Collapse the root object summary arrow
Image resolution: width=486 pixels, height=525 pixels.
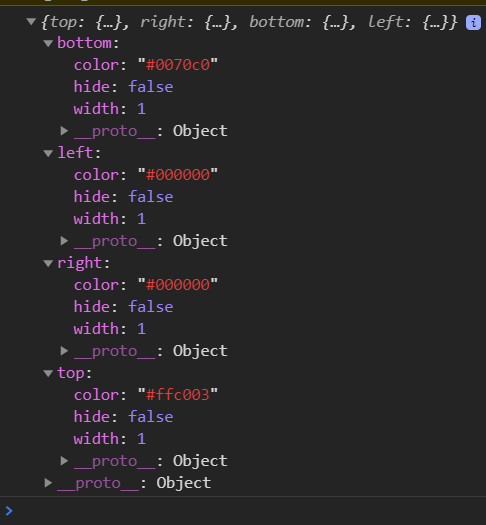pyautogui.click(x=31, y=22)
